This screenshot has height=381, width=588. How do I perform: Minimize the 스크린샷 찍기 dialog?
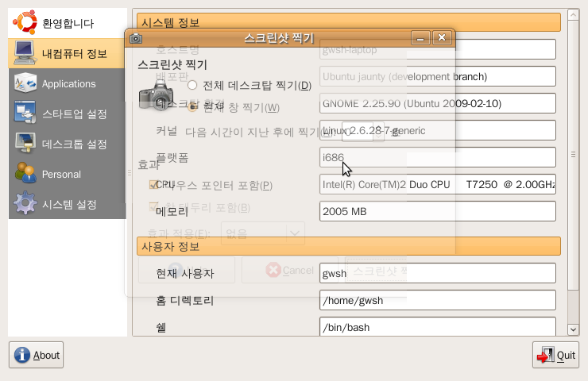[420, 38]
